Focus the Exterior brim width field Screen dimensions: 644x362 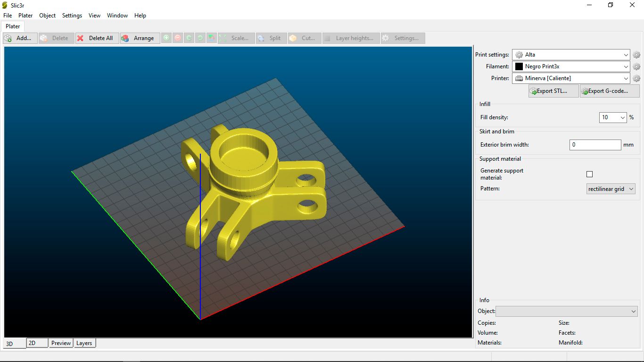click(595, 145)
